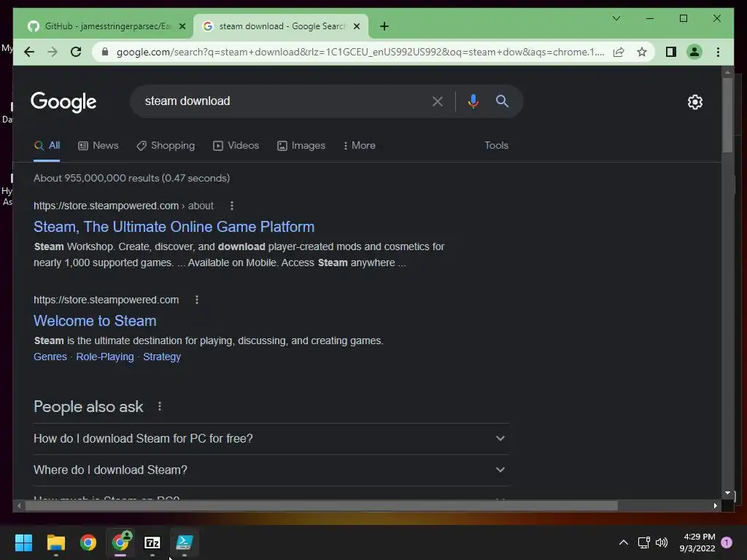Open options for the Welcome to Steam result

[x=197, y=300]
